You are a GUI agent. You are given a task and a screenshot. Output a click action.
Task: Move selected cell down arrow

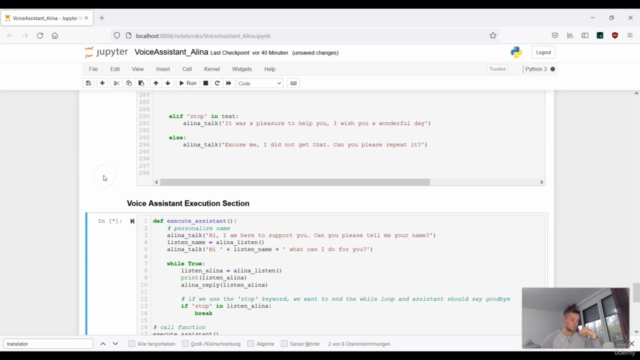click(x=168, y=83)
